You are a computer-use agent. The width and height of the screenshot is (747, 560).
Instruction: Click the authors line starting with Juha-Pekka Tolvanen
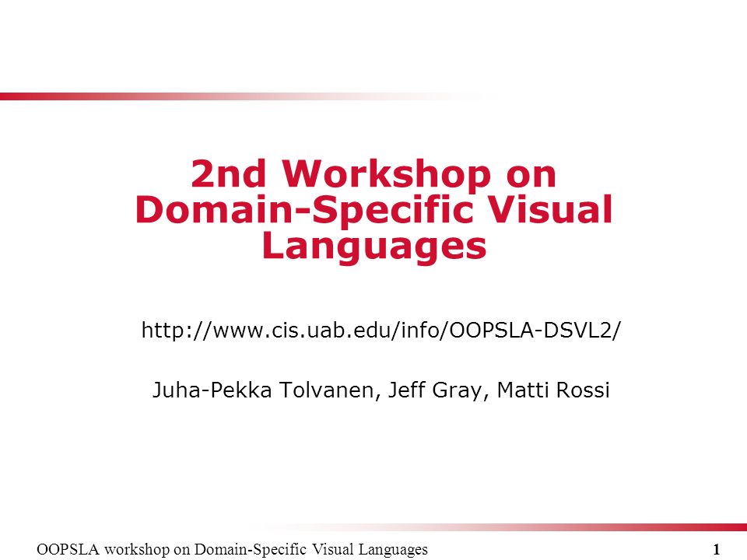(381, 390)
